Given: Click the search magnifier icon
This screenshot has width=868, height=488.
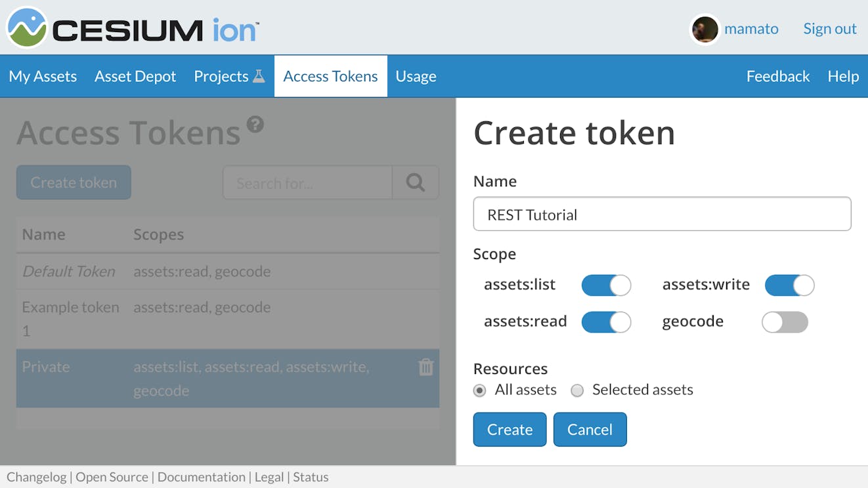Looking at the screenshot, I should click(416, 182).
